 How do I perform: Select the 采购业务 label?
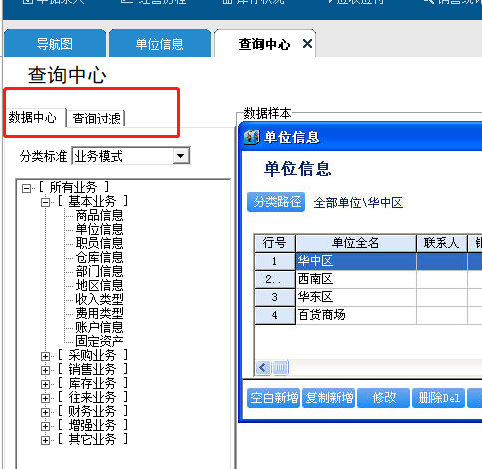(x=93, y=355)
